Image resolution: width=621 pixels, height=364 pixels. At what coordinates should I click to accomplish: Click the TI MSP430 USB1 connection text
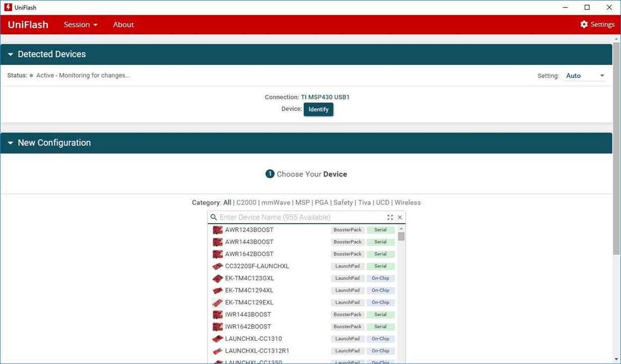pos(326,97)
